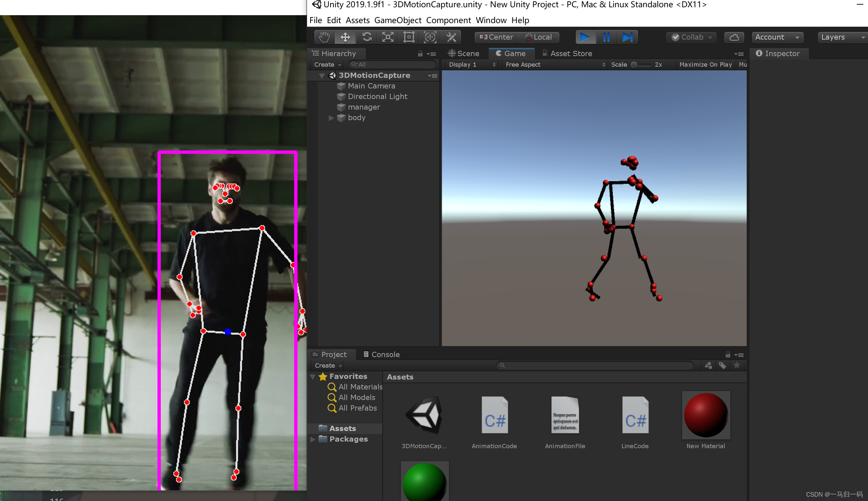Toggle Center pivot mode button

(496, 37)
